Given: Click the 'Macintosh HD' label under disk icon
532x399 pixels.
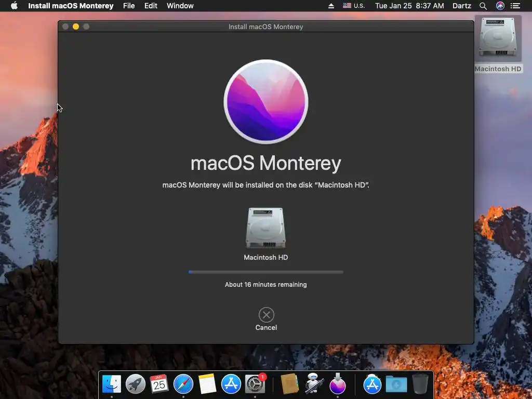Looking at the screenshot, I should click(x=265, y=258).
